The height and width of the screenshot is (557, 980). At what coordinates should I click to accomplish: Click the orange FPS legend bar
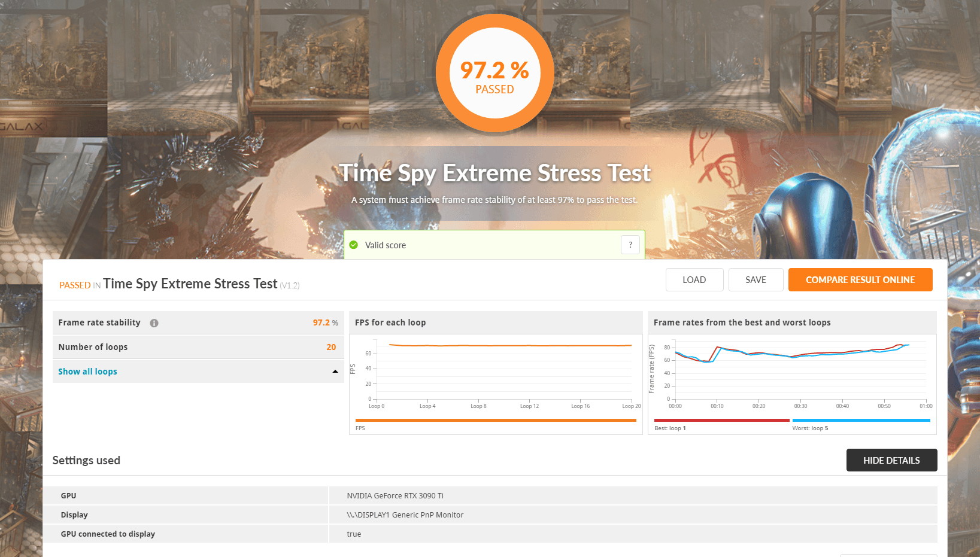point(496,421)
